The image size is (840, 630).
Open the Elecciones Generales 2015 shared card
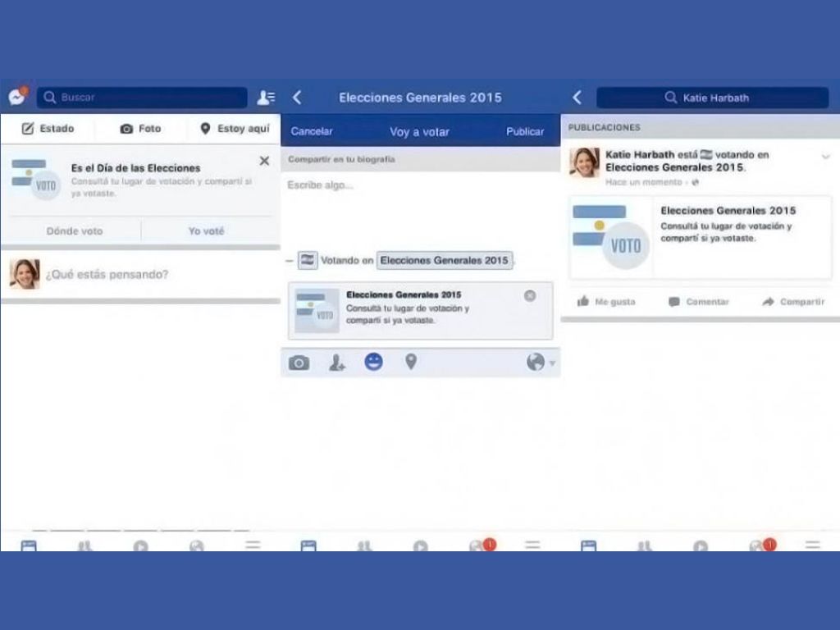point(701,237)
